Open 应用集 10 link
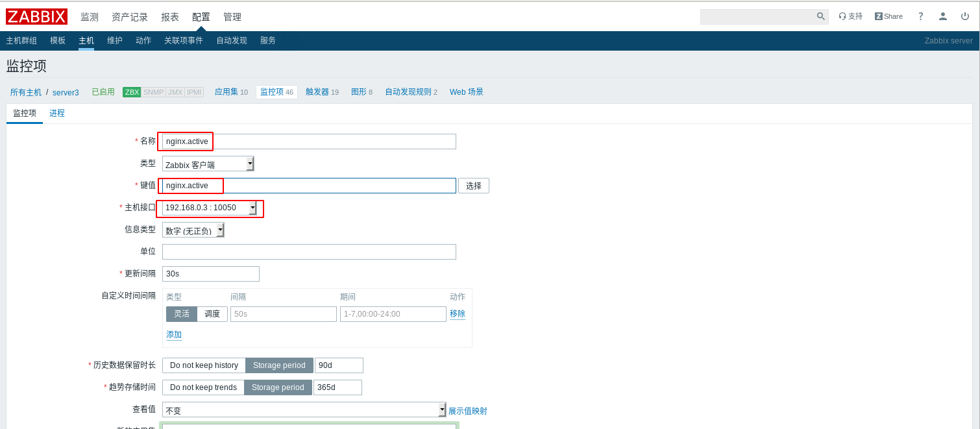Viewport: 980px width, 429px height. (231, 92)
